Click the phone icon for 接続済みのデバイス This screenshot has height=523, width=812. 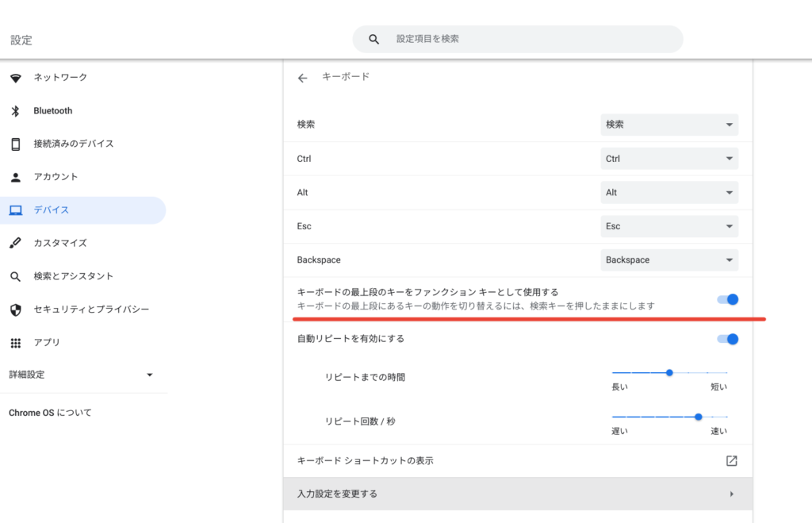tap(15, 144)
